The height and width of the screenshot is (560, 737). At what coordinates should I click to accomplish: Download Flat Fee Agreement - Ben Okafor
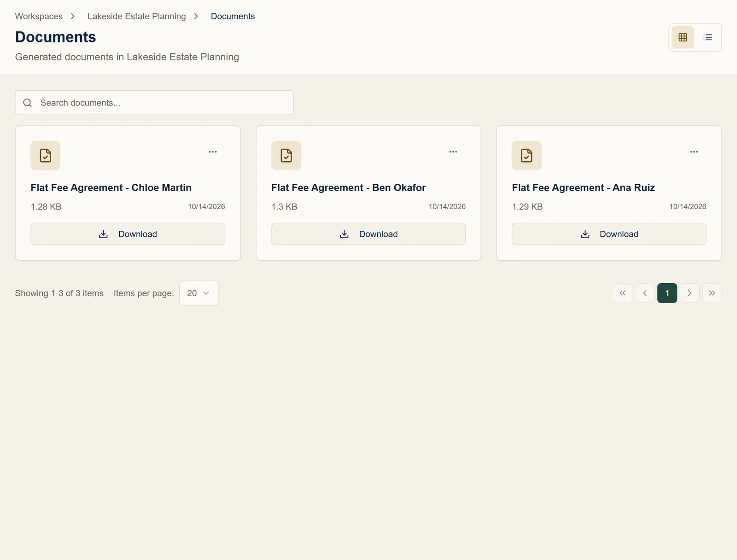368,234
